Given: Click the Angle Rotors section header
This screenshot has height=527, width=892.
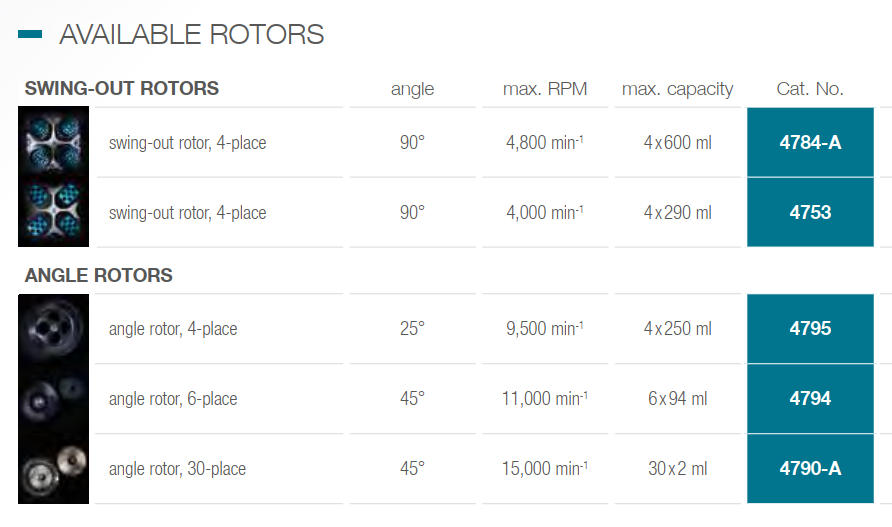Looking at the screenshot, I should click(98, 275).
